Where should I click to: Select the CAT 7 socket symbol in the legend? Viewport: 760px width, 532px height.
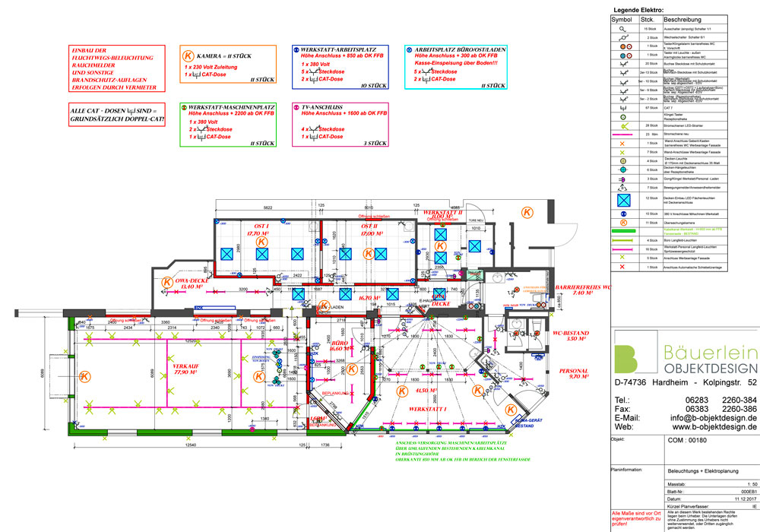[x=623, y=108]
